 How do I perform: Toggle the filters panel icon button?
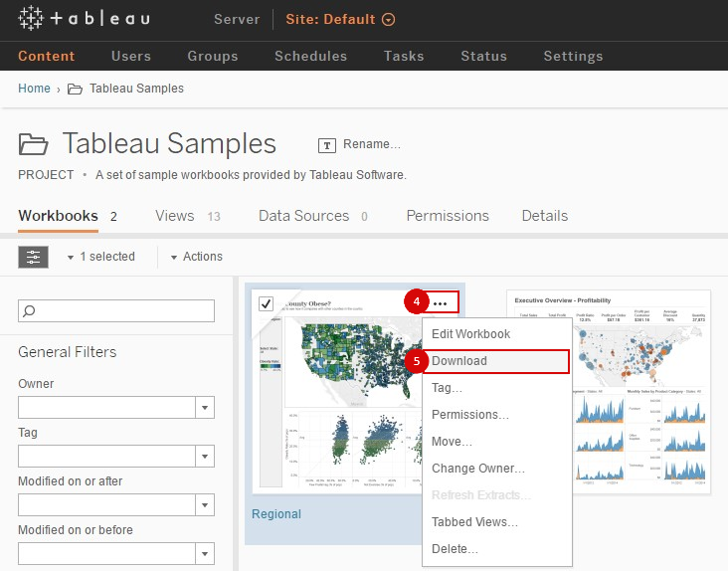coord(33,257)
